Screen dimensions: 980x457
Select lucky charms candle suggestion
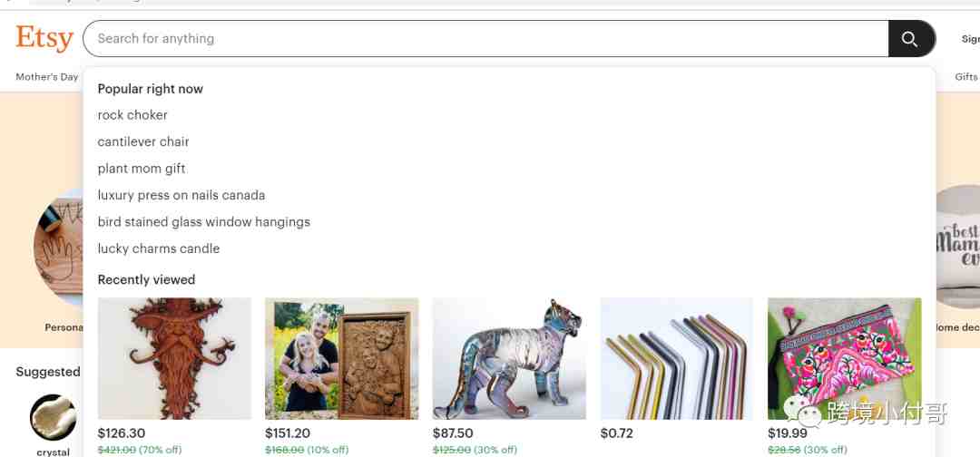[x=159, y=248]
